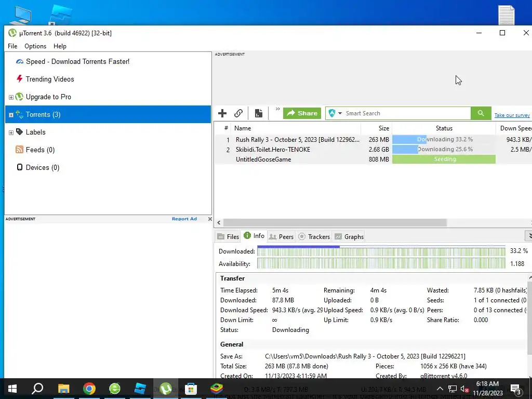The image size is (532, 399).
Task: Close the sidebar advertisement
Action: [x=210, y=219]
